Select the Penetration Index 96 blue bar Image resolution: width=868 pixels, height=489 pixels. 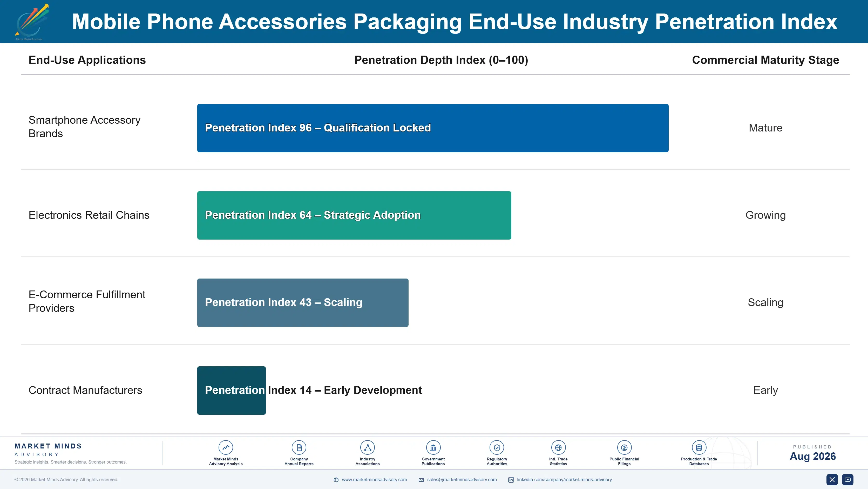[433, 128]
